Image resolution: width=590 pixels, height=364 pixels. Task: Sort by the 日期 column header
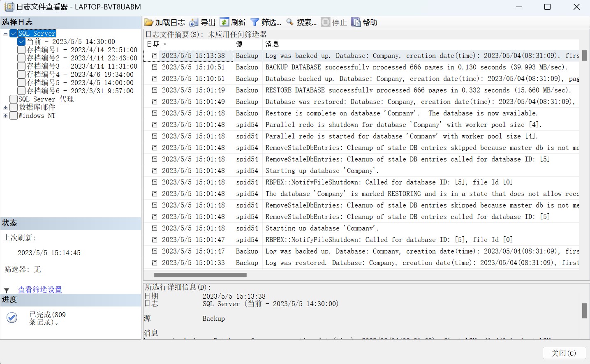(188, 44)
